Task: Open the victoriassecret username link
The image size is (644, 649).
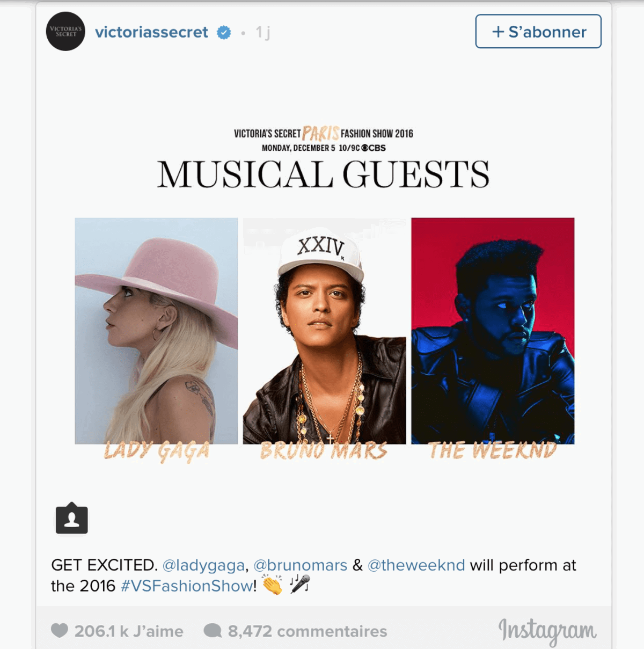Action: pyautogui.click(x=151, y=32)
